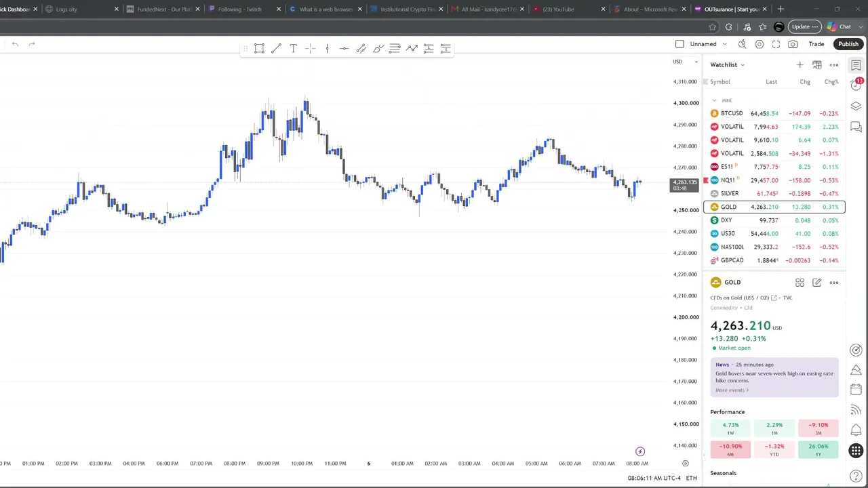This screenshot has height=488, width=868.
Task: Take a chart snapshot with camera icon
Action: point(793,44)
